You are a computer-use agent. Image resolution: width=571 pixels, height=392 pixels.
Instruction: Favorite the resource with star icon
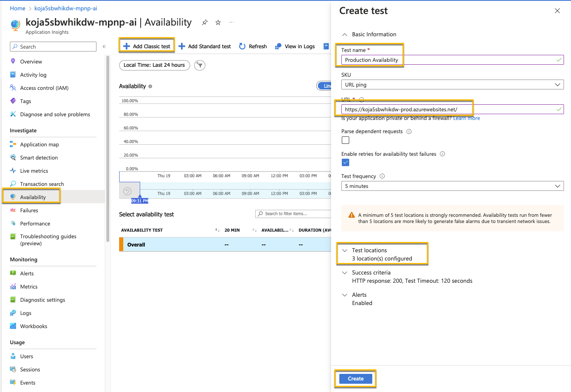point(218,22)
